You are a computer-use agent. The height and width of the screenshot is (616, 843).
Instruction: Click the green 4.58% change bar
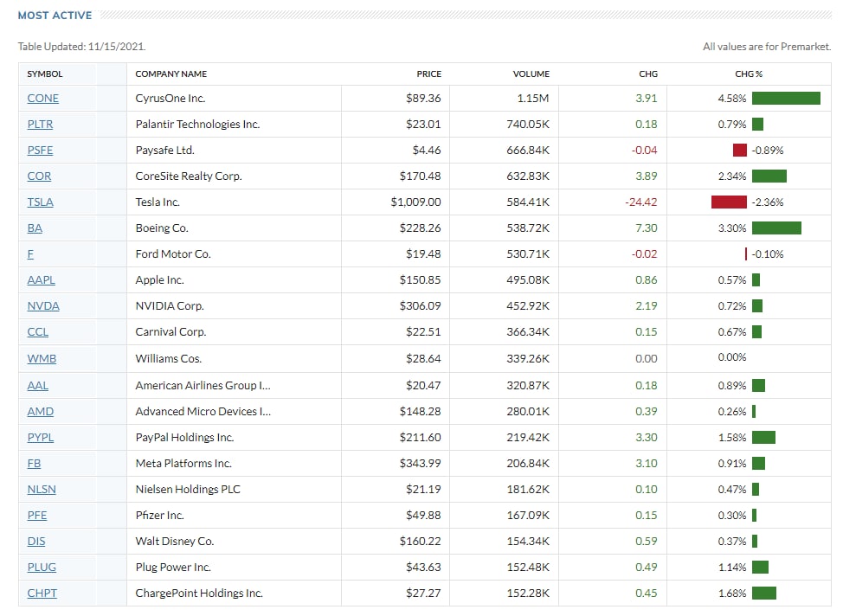(x=786, y=99)
